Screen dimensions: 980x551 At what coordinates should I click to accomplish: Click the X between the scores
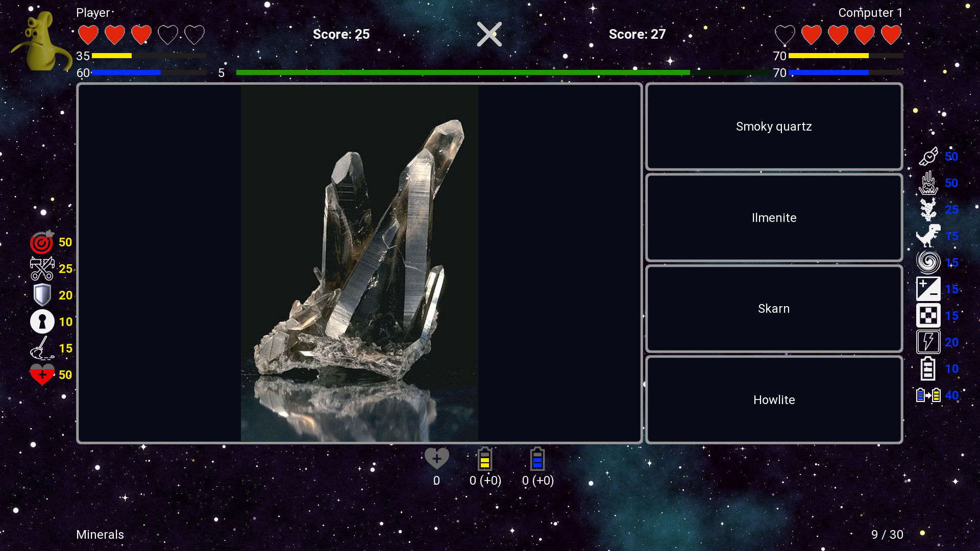(489, 34)
